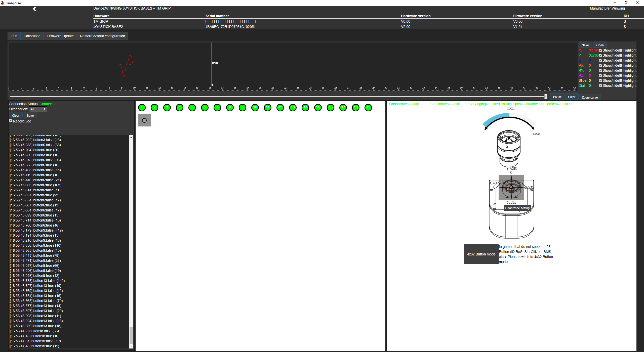Select green button indicator 8
The height and width of the screenshot is (352, 644).
click(x=230, y=108)
